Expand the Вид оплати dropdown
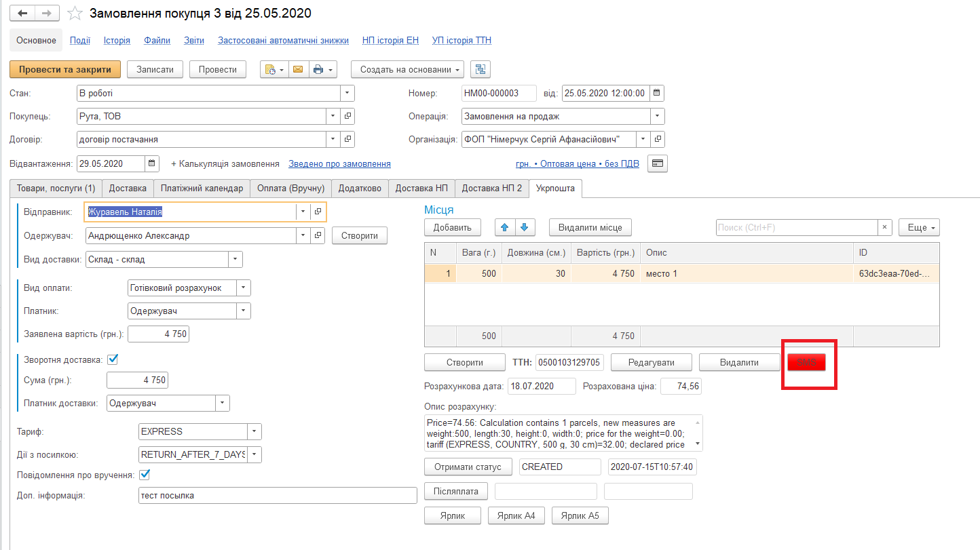This screenshot has width=980, height=550. pyautogui.click(x=244, y=288)
